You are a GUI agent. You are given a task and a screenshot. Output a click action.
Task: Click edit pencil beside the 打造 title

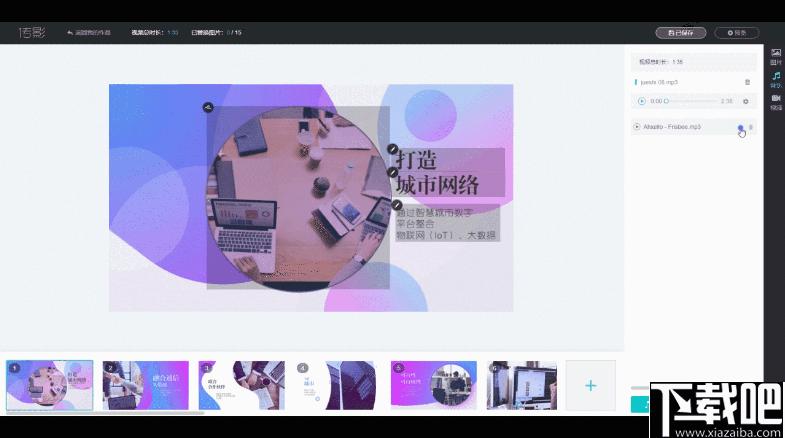tap(393, 149)
